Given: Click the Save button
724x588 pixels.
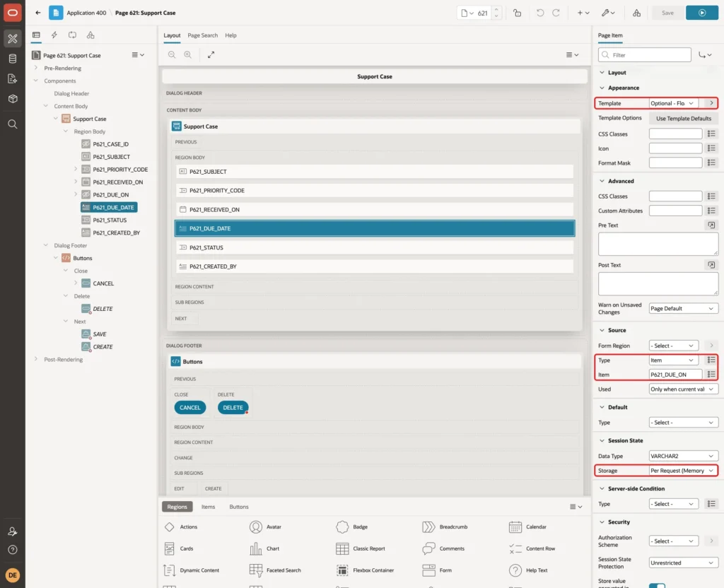Looking at the screenshot, I should pos(667,13).
